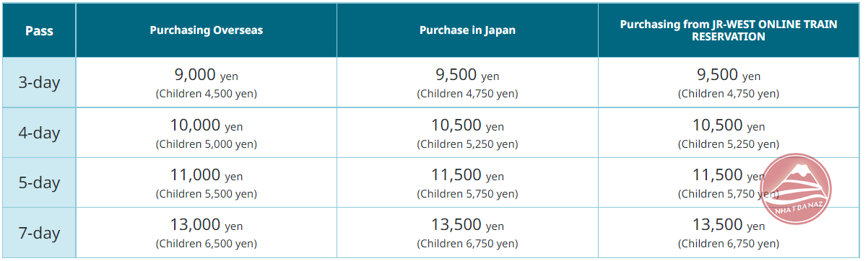This screenshot has width=868, height=261.
Task: Select the 4-day pass row label
Action: click(39, 133)
